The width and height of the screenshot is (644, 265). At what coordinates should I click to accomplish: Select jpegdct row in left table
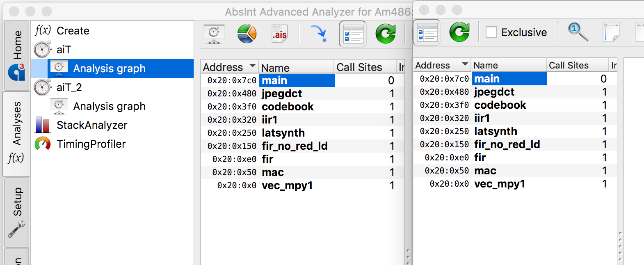(282, 94)
